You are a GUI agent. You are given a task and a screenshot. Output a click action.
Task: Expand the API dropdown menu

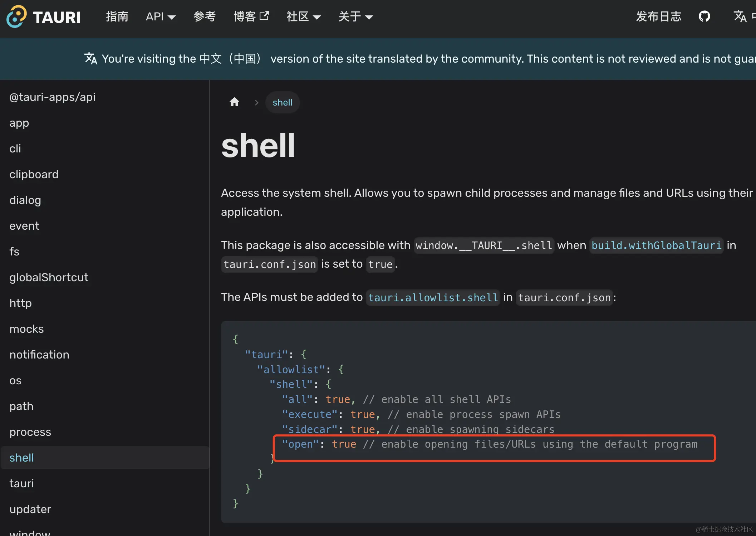pos(161,16)
